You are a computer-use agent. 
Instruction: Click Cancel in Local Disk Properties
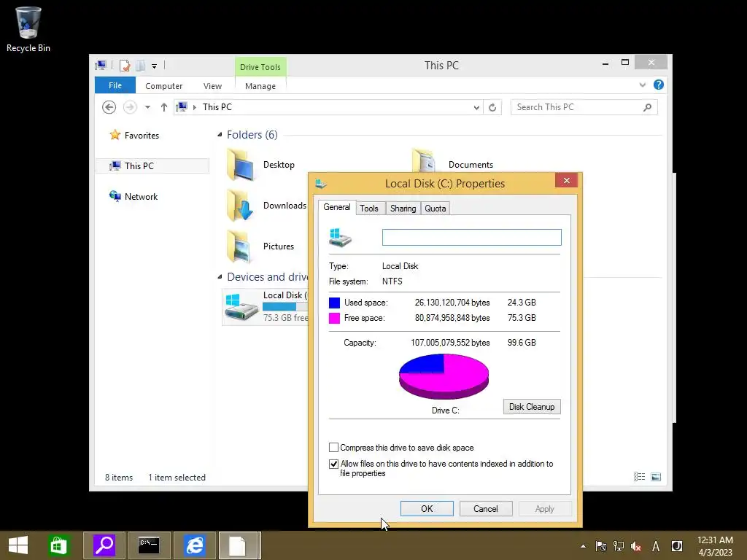(485, 508)
